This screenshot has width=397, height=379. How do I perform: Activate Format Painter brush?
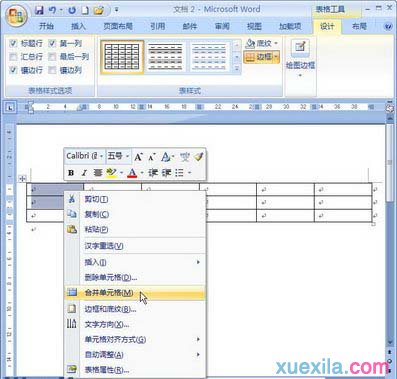(199, 156)
